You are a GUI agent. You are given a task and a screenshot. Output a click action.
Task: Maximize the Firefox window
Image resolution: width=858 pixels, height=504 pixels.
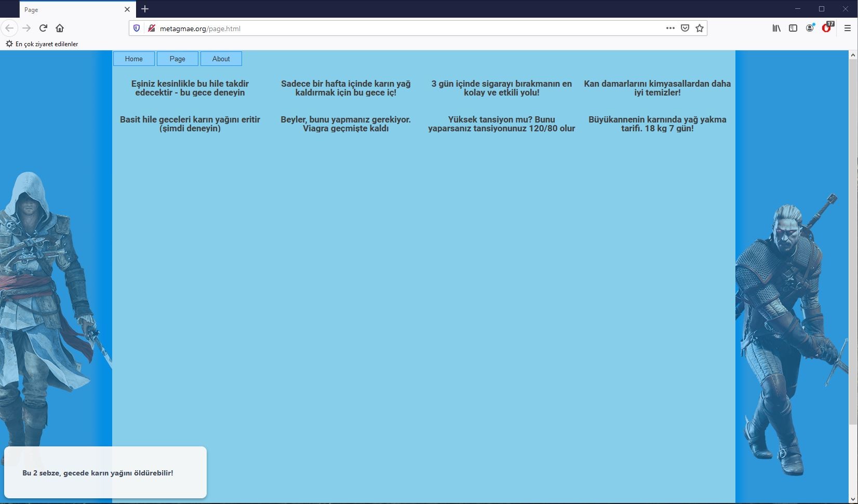tap(822, 9)
